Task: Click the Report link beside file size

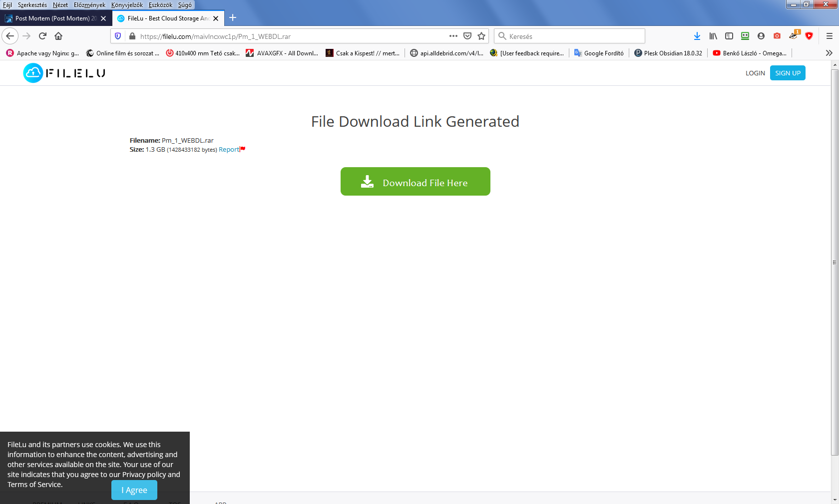Action: click(229, 150)
